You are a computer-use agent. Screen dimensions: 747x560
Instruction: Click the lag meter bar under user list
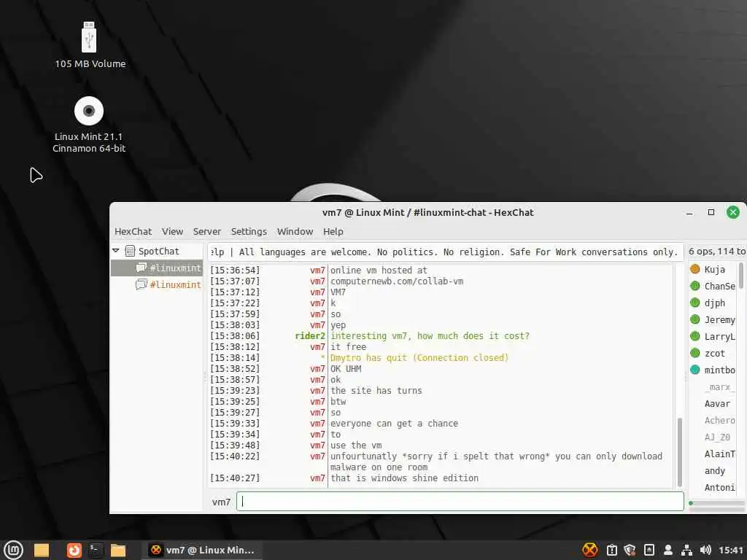717,503
